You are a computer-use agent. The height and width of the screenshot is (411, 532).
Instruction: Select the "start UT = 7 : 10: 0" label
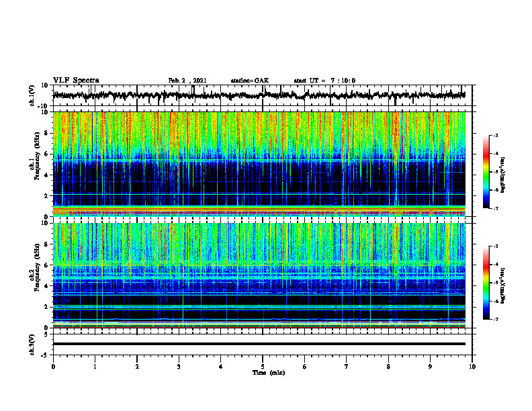(324, 81)
